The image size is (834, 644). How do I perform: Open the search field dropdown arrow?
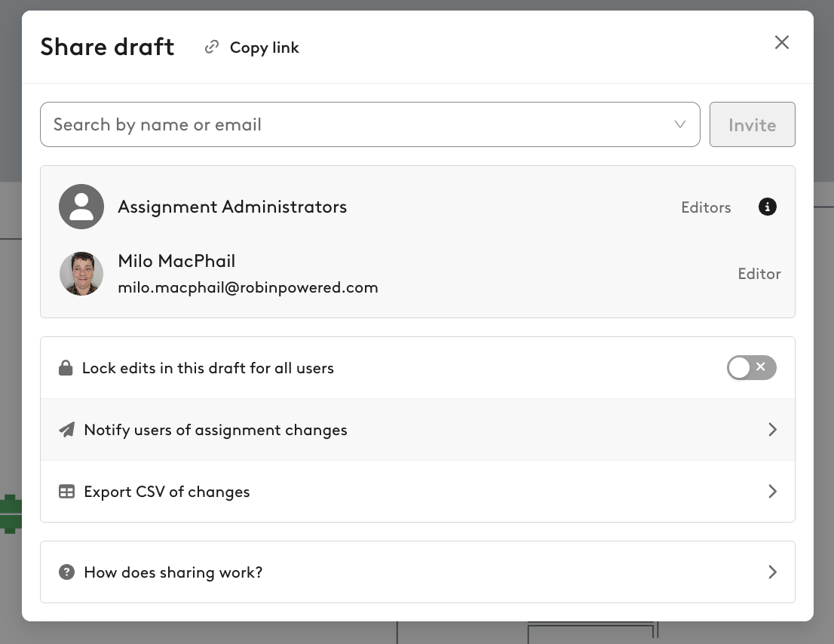click(679, 124)
